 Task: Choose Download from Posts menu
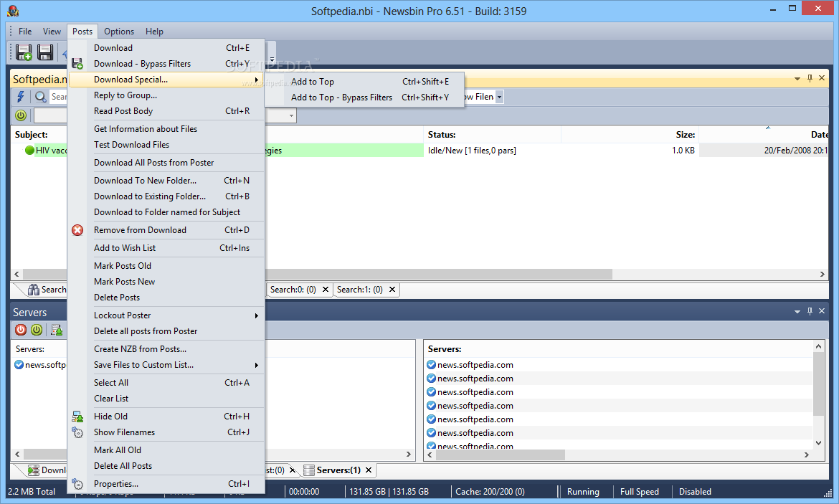click(x=167, y=48)
